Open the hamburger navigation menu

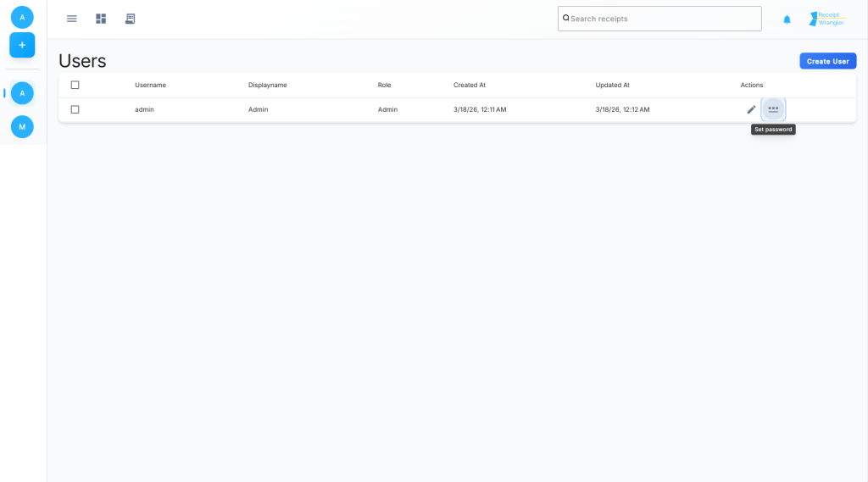point(72,19)
